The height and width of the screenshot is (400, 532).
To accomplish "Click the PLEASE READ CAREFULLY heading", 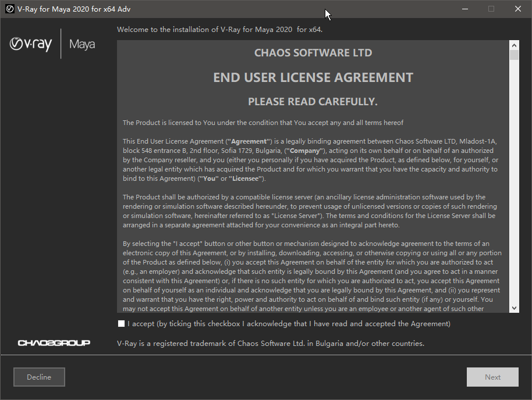I will (x=313, y=102).
